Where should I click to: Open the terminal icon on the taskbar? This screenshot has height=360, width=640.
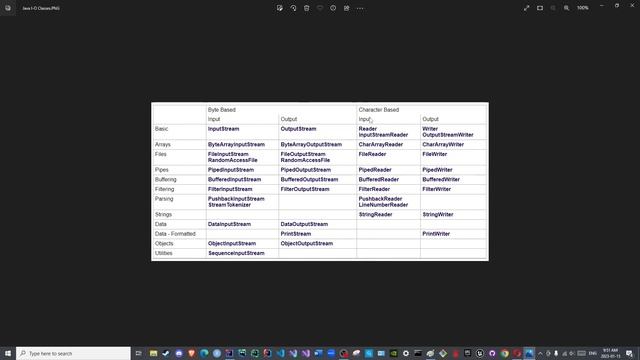[x=418, y=353]
